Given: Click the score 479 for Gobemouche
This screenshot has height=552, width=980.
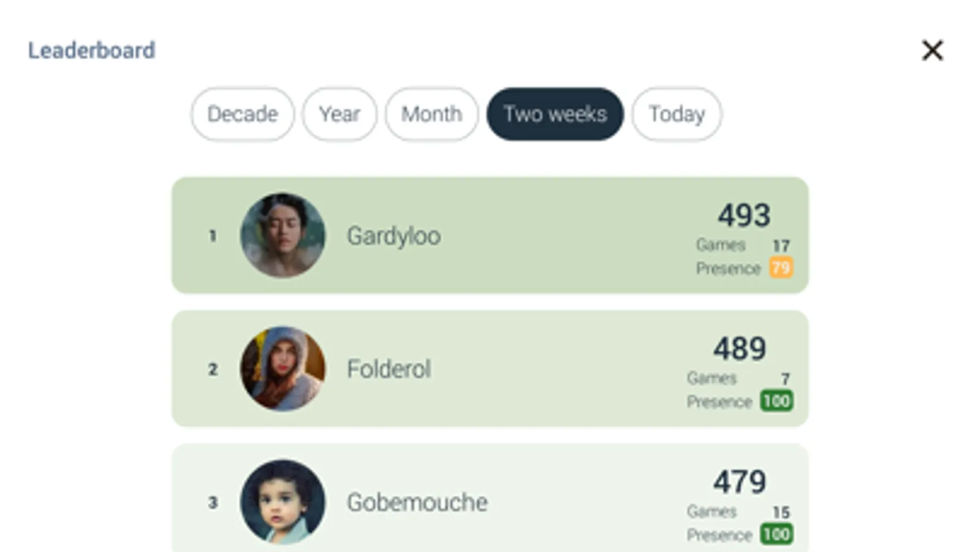Looking at the screenshot, I should [x=739, y=481].
